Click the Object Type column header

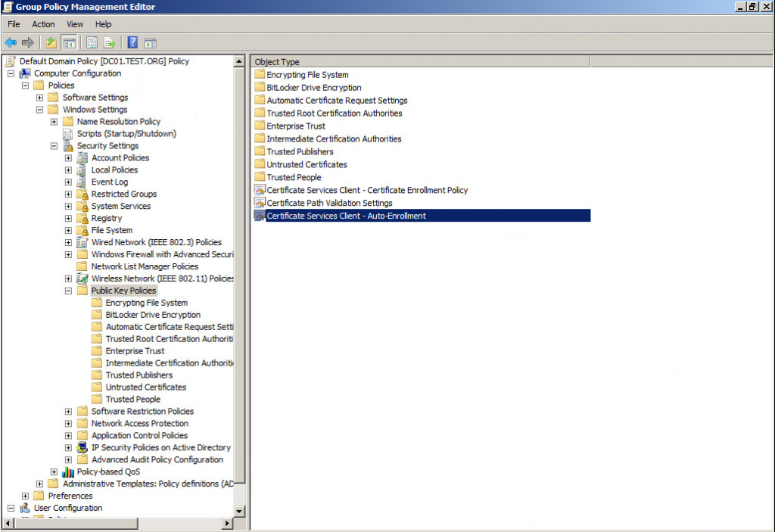click(277, 62)
